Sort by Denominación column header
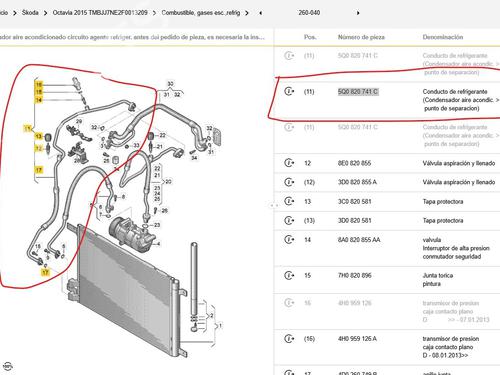 pos(443,37)
